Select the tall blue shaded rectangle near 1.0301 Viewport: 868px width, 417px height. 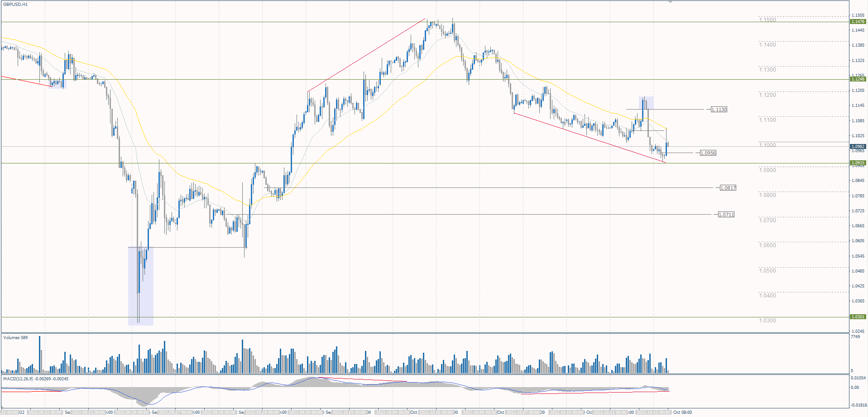141,286
